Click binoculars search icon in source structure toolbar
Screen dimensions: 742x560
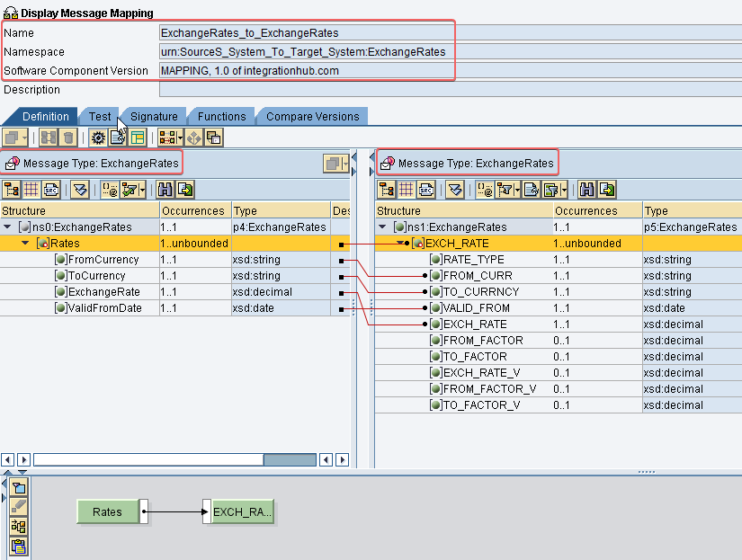click(x=165, y=190)
